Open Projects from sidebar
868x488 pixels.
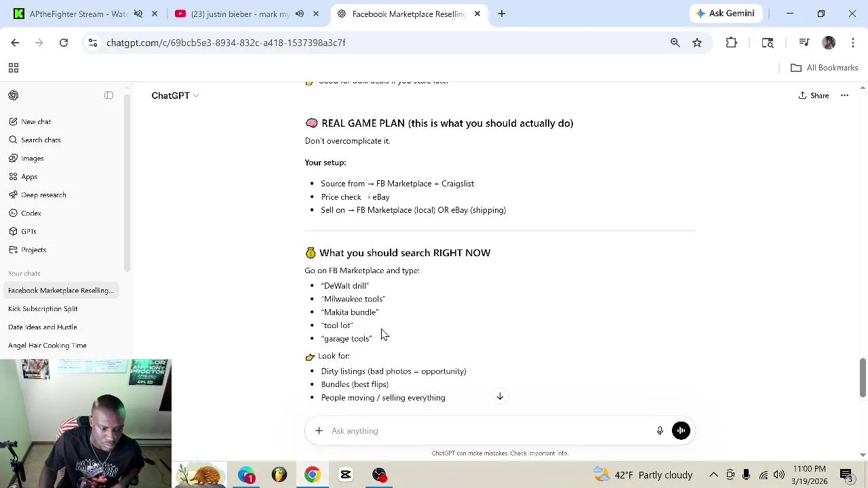coord(62,249)
